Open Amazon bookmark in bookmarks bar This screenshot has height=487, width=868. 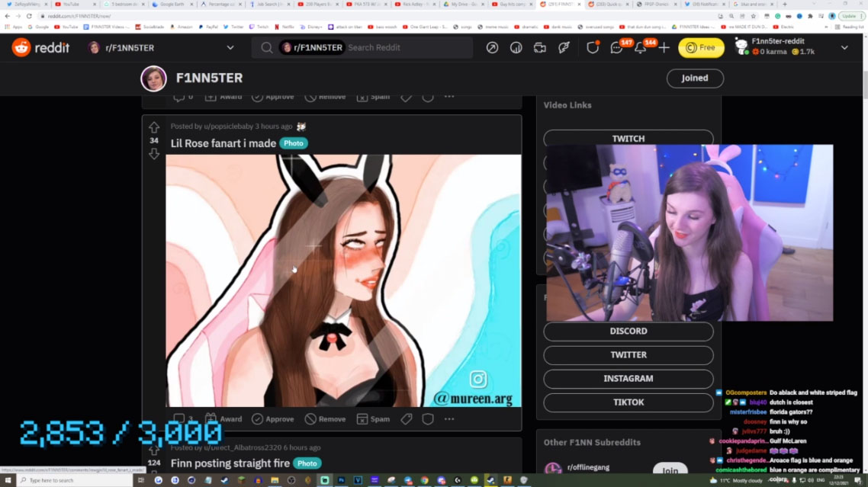click(182, 27)
